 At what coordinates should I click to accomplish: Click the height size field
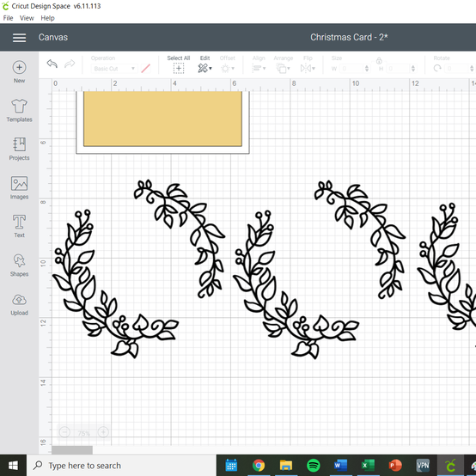pos(399,69)
